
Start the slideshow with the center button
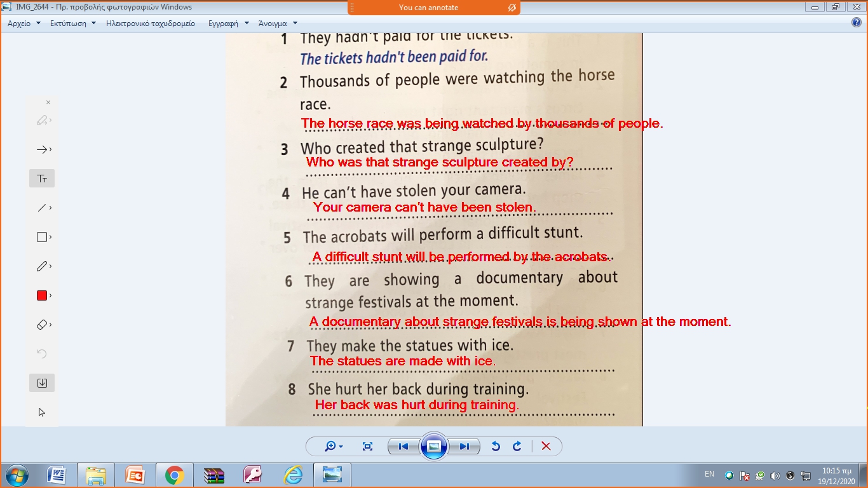[x=434, y=446]
